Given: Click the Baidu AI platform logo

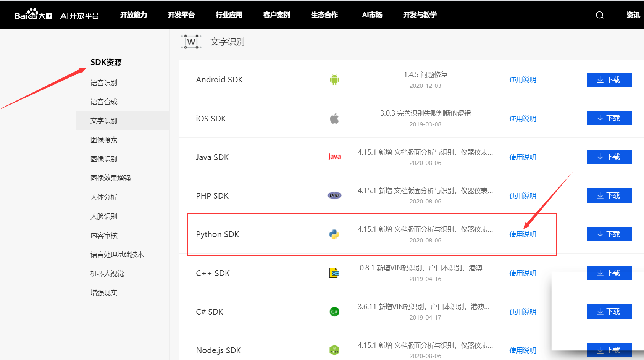Looking at the screenshot, I should [56, 15].
